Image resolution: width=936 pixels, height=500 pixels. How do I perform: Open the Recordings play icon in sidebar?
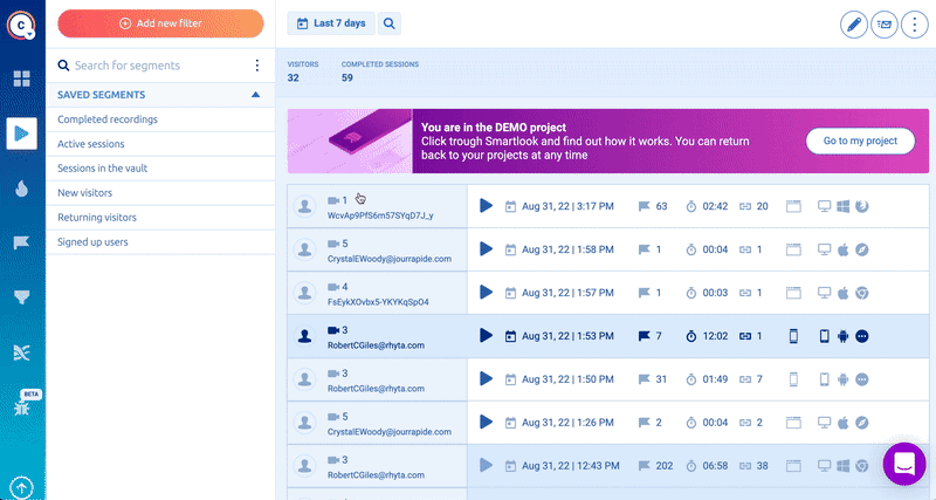[21, 133]
